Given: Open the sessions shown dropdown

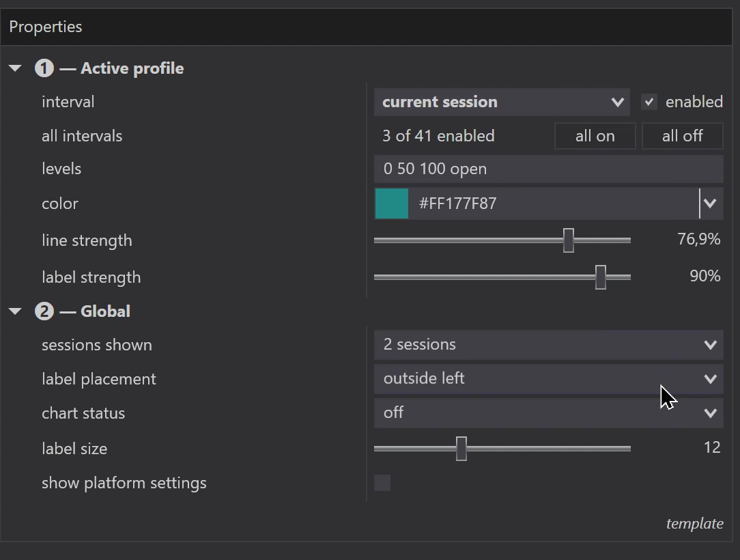Looking at the screenshot, I should (x=548, y=345).
